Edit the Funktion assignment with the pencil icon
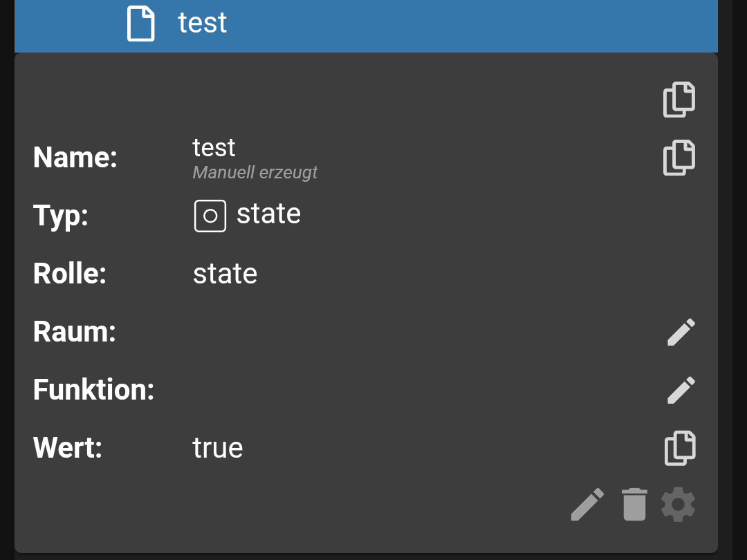The height and width of the screenshot is (560, 747). point(681,390)
